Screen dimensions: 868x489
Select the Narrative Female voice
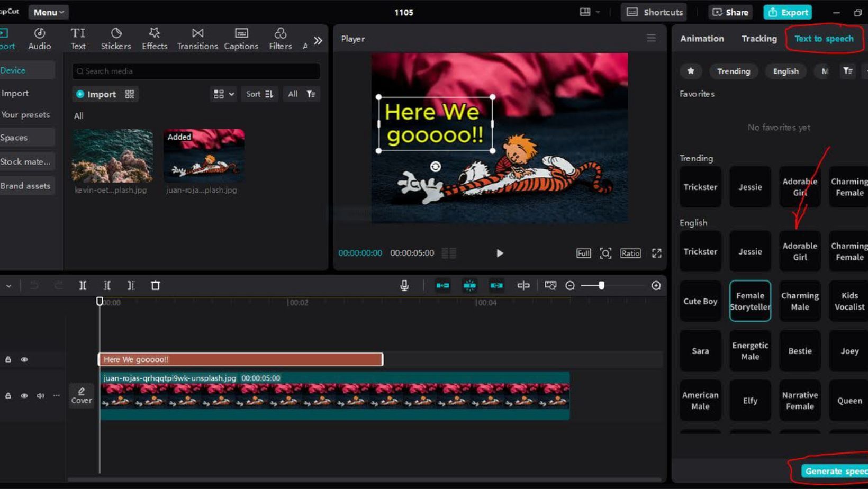(x=800, y=401)
